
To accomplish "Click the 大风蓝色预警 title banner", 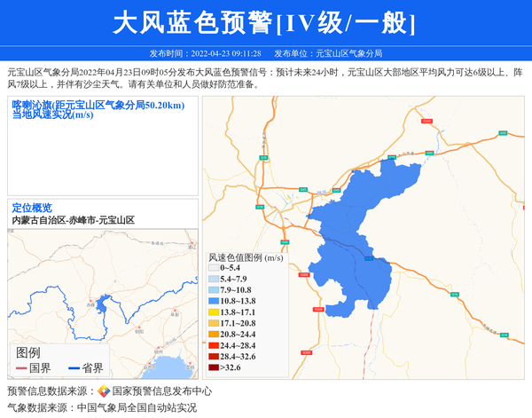I will [266, 23].
